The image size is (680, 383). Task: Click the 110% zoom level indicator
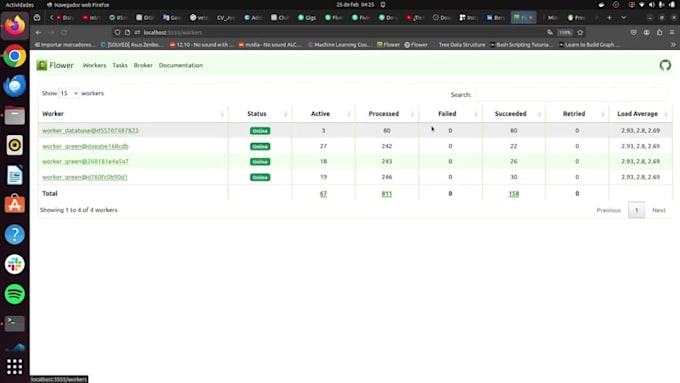point(565,33)
